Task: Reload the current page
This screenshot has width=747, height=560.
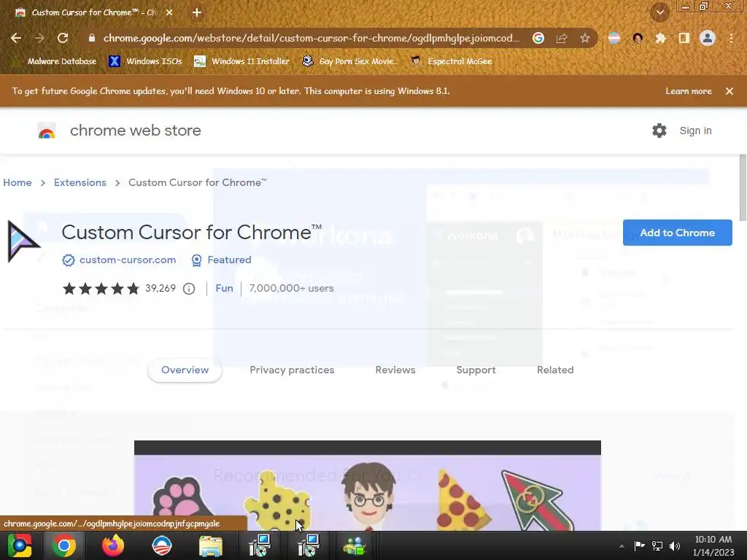Action: coord(63,38)
